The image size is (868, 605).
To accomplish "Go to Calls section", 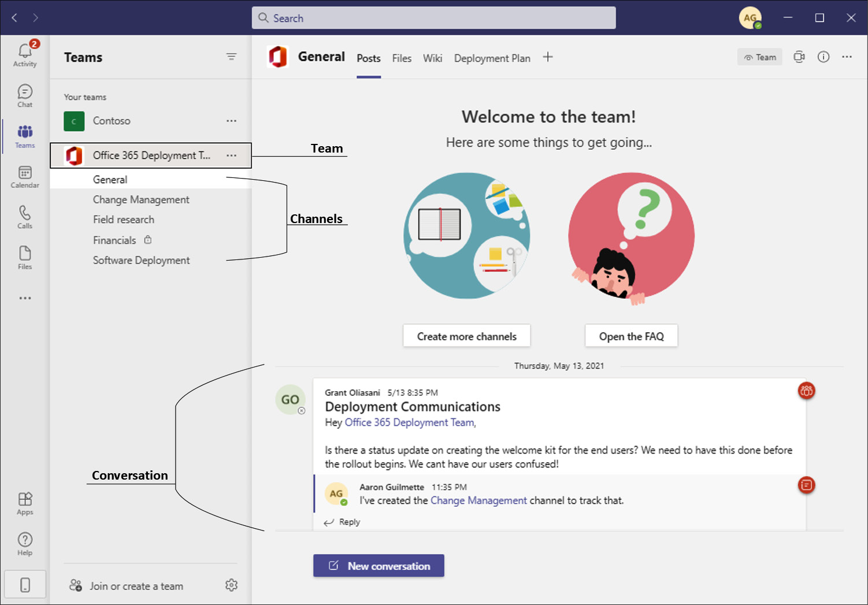I will pos(25,217).
